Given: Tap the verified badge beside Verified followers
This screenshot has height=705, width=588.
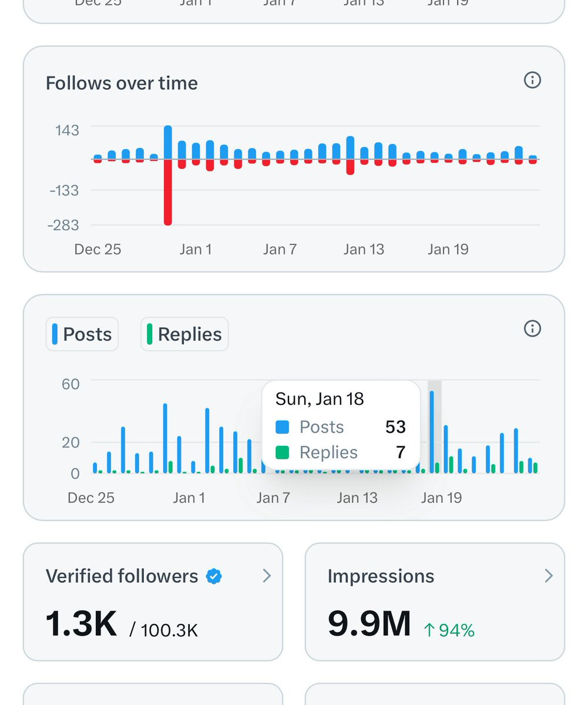Looking at the screenshot, I should (214, 576).
